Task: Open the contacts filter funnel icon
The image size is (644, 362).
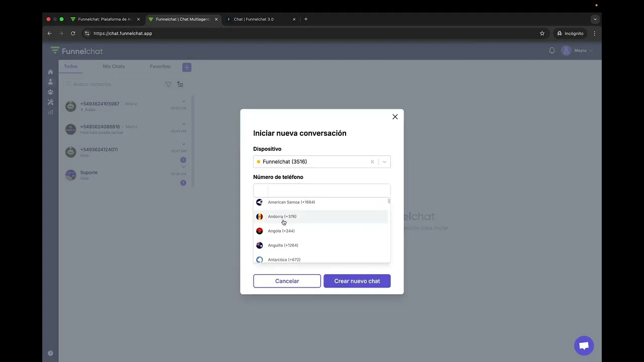Action: (169, 84)
